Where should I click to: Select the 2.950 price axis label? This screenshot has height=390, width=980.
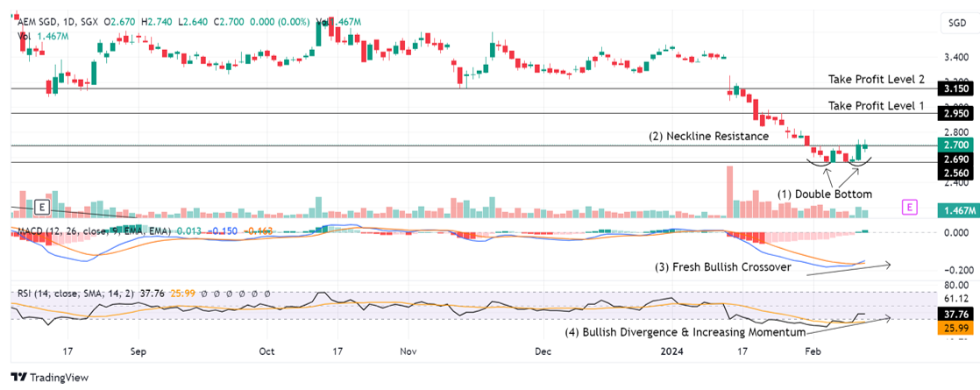pos(956,115)
